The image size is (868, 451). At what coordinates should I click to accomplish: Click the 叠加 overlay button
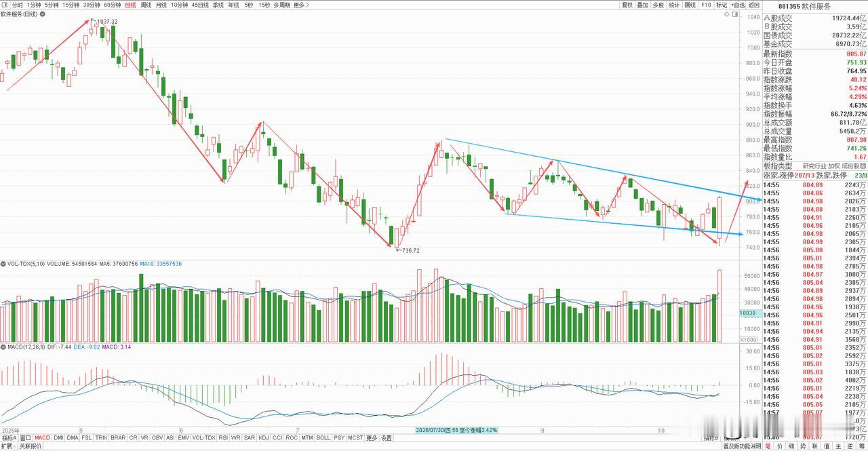(643, 5)
